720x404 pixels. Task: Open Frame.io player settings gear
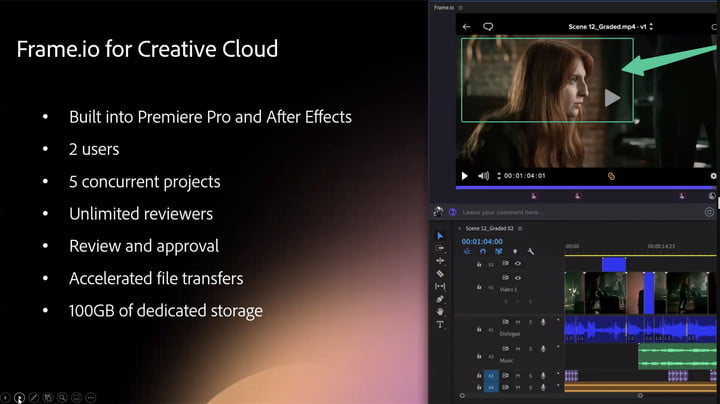[713, 176]
